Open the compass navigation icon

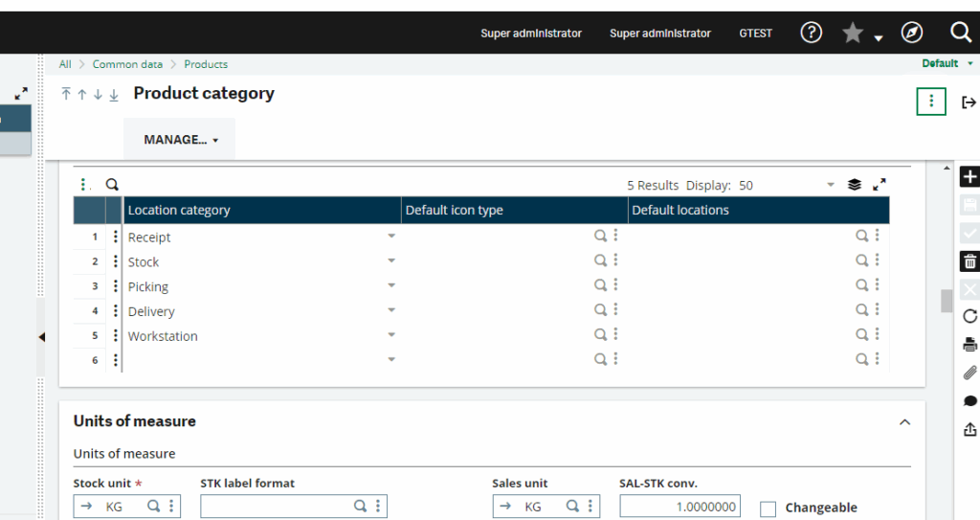pos(912,33)
